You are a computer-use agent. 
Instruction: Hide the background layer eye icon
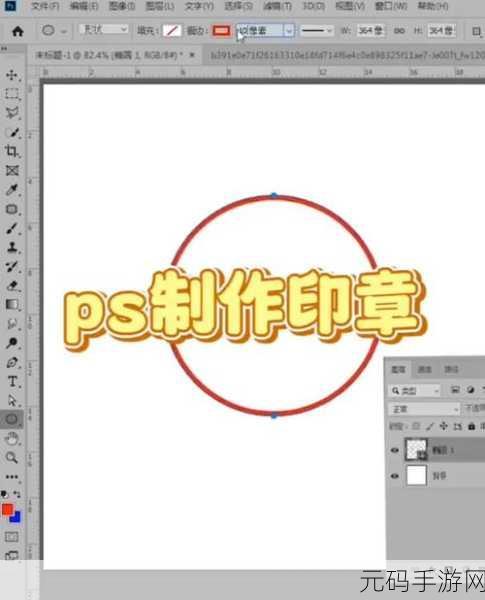click(x=395, y=476)
